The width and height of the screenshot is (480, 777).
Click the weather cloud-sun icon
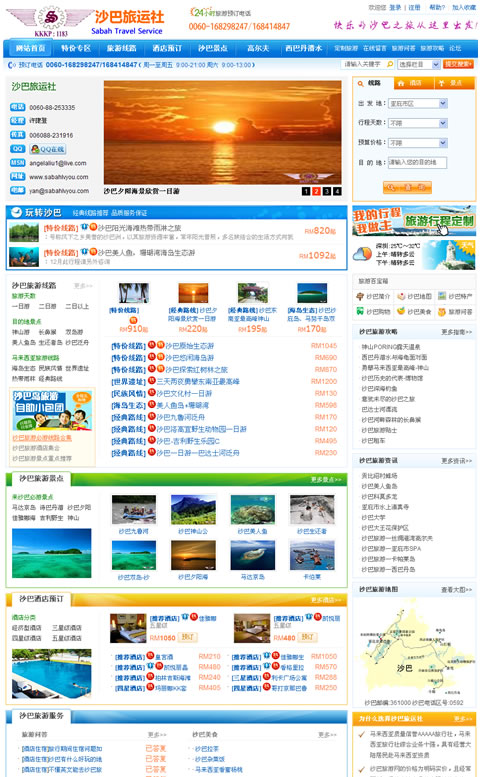coord(362,254)
